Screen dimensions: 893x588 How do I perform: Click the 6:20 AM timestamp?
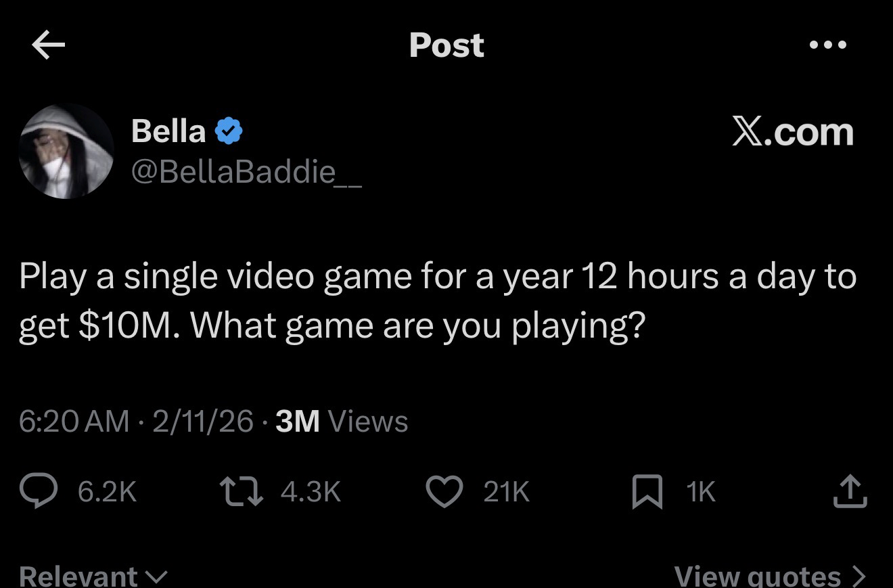click(x=74, y=422)
